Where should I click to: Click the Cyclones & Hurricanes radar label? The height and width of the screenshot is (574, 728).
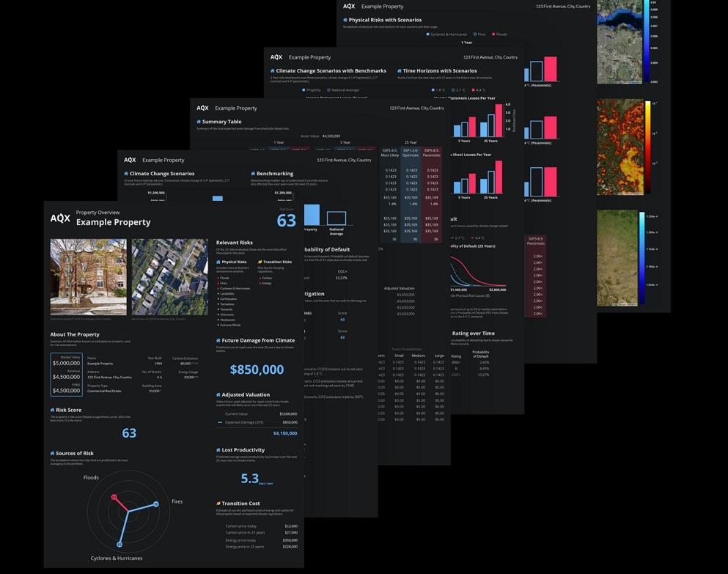point(117,558)
